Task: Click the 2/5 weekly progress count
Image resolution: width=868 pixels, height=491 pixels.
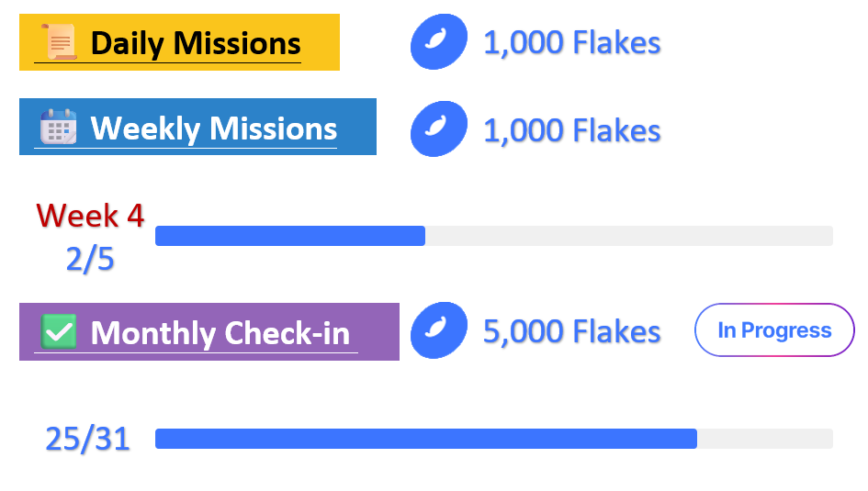Action: tap(90, 260)
